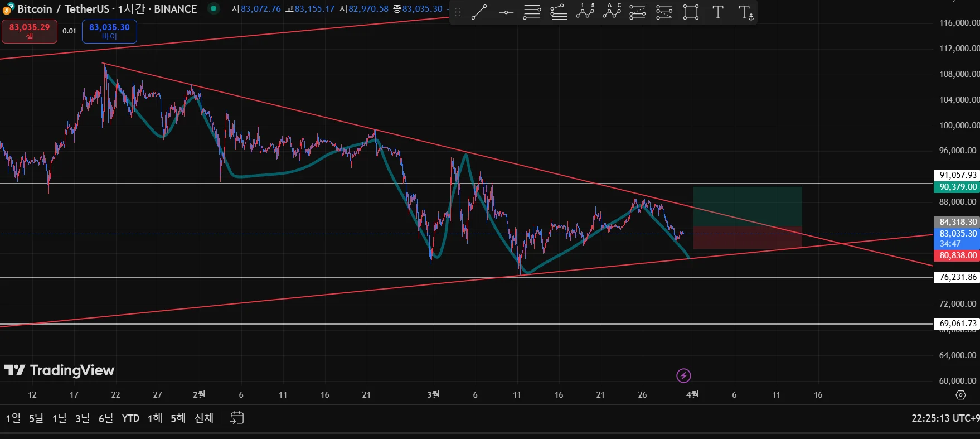Click the purple lightning event marker
The image size is (980, 439).
pyautogui.click(x=683, y=375)
